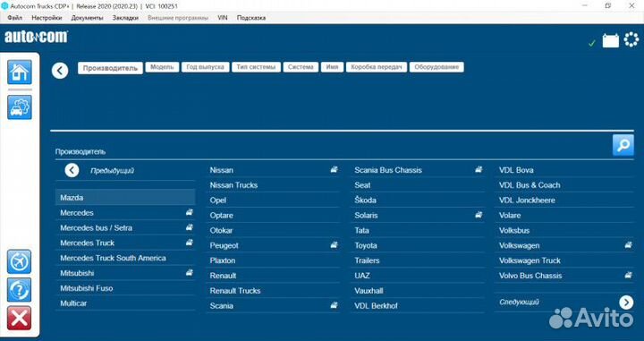
Task: Open the Настройки menu
Action: click(47, 18)
